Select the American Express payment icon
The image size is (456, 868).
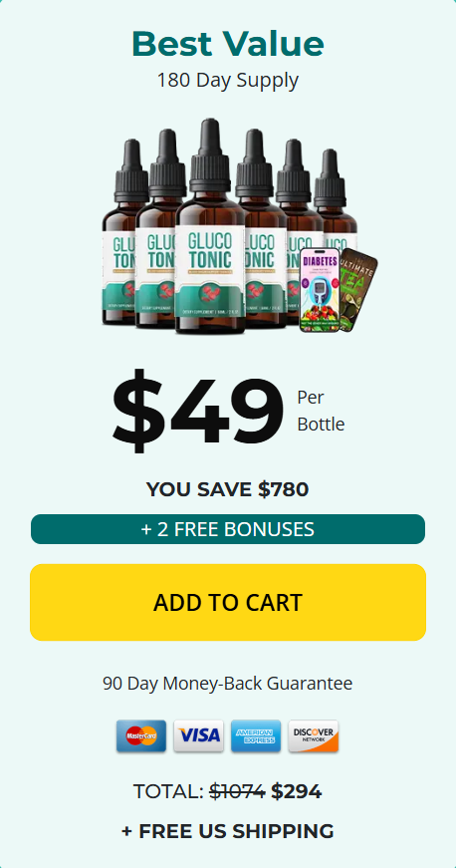point(255,735)
